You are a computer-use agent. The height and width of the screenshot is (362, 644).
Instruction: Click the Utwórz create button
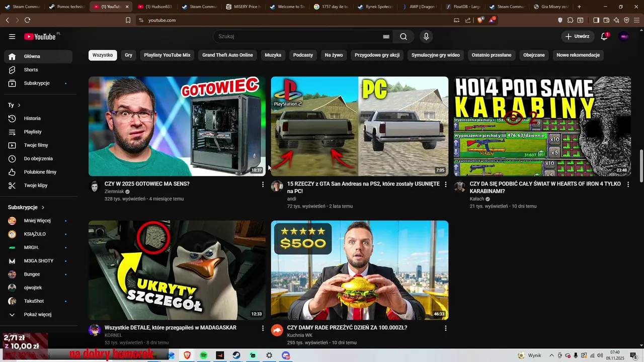coord(577,36)
